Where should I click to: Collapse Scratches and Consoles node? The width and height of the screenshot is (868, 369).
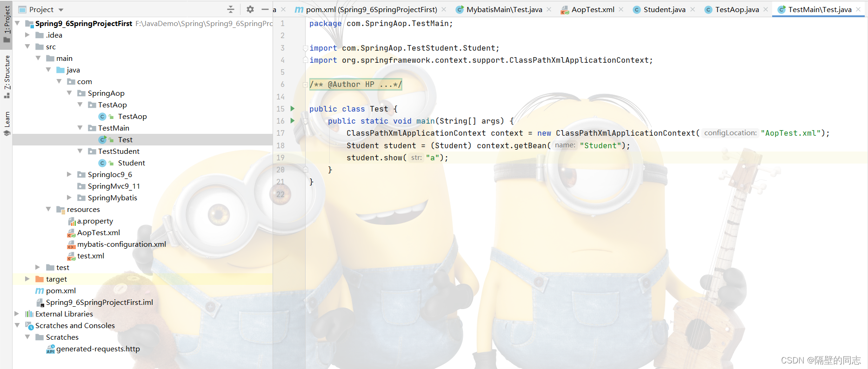click(17, 325)
